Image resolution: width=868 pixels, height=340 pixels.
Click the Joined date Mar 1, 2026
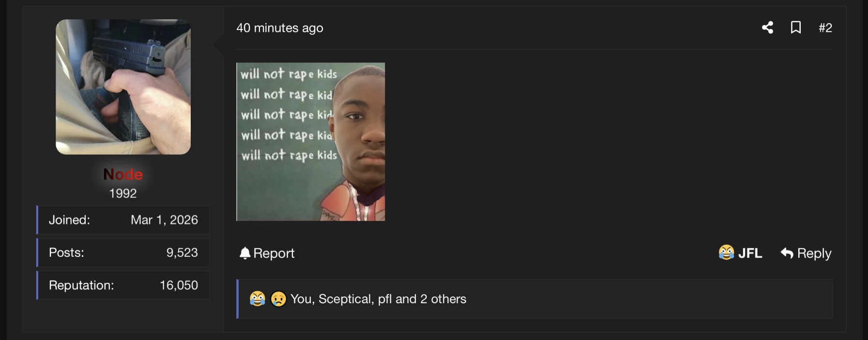pos(165,220)
